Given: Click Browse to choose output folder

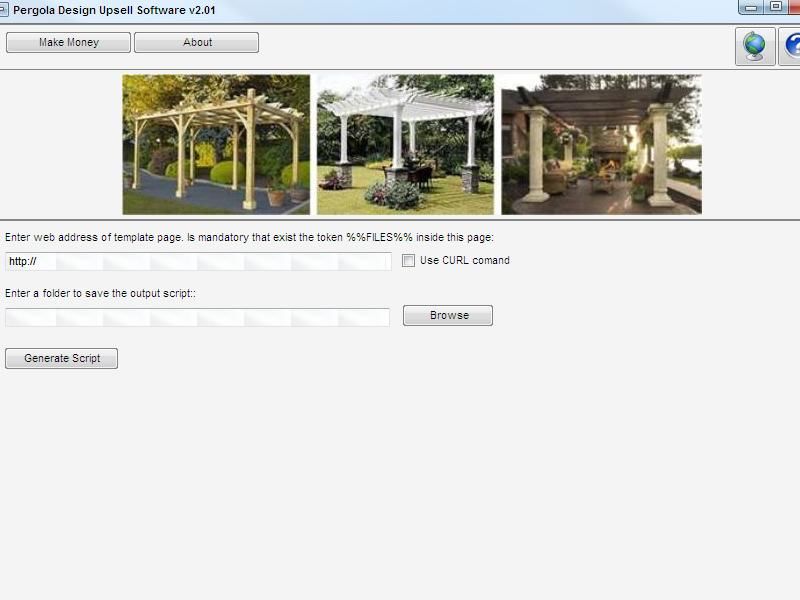Looking at the screenshot, I should coord(448,315).
